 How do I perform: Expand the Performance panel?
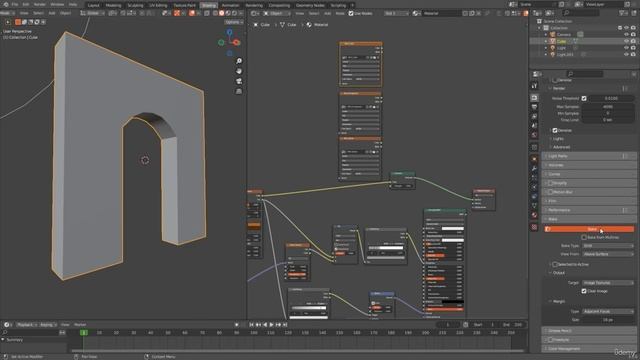coord(589,210)
